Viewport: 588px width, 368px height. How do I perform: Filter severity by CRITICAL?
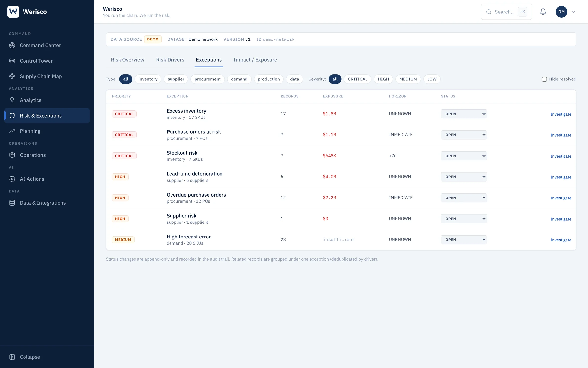point(357,79)
